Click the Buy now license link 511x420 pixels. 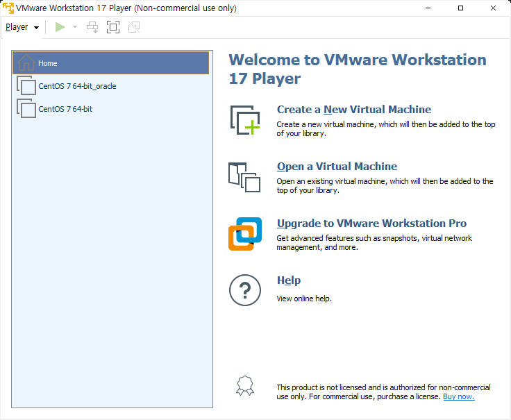point(458,396)
